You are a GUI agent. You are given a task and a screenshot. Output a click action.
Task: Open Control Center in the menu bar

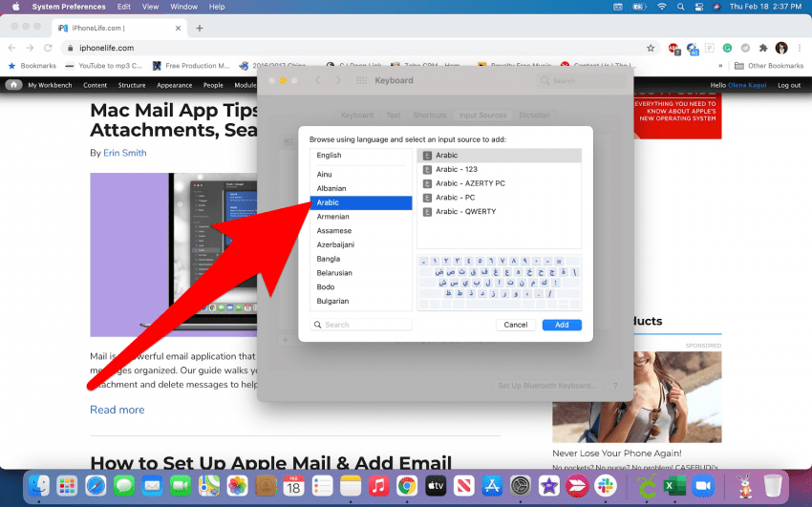tap(698, 7)
